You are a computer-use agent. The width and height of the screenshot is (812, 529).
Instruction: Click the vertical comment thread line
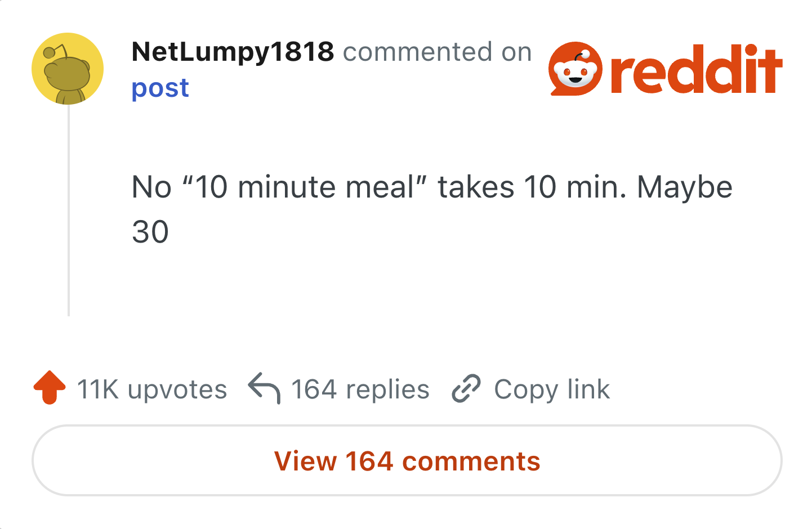69,210
